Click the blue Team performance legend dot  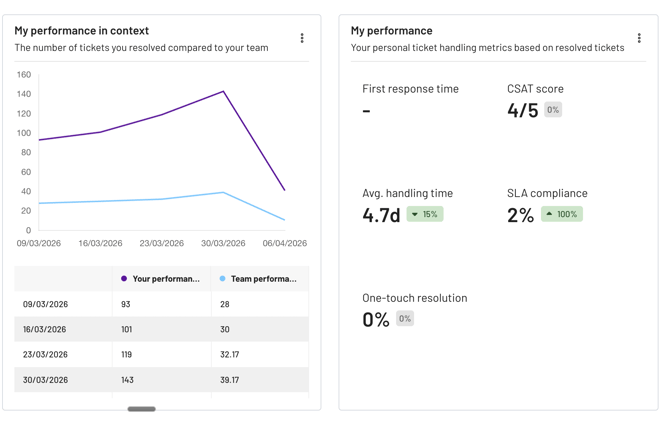coord(222,278)
